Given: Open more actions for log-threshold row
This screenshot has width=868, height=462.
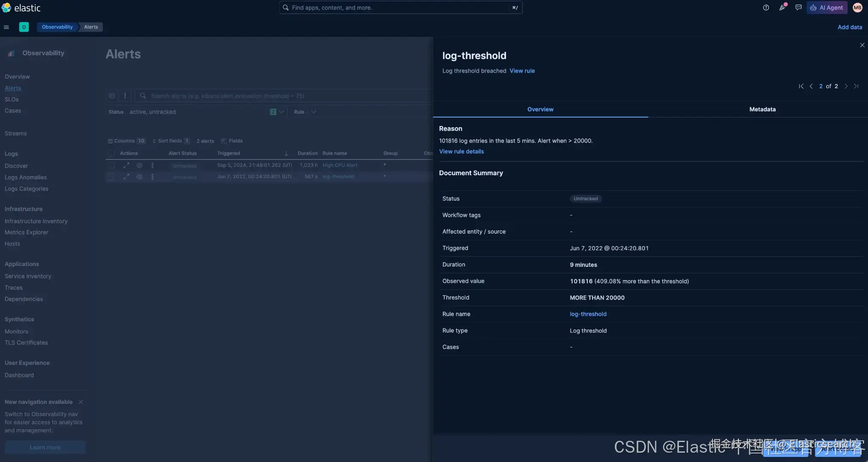Looking at the screenshot, I should (153, 177).
